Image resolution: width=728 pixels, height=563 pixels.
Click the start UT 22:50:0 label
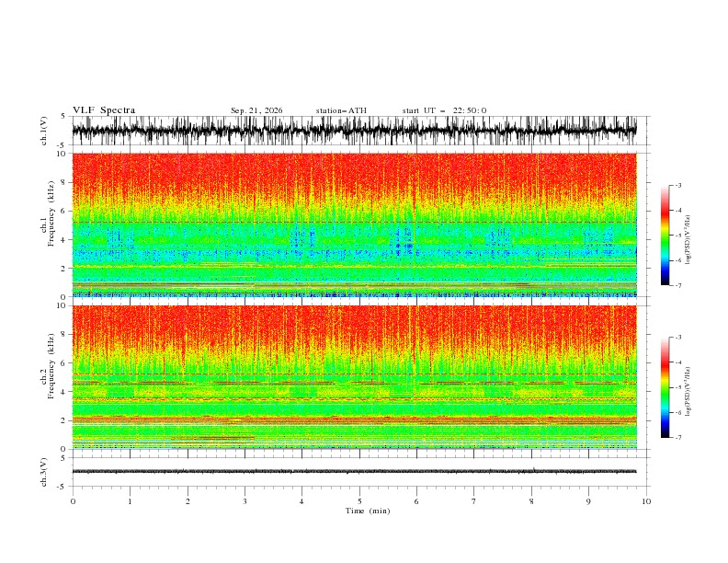444,110
